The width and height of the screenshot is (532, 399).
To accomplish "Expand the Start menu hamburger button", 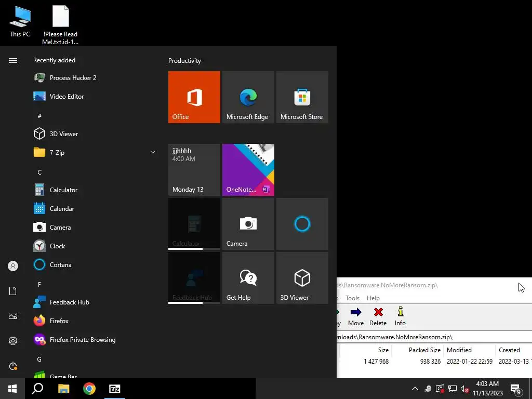I will [13, 60].
